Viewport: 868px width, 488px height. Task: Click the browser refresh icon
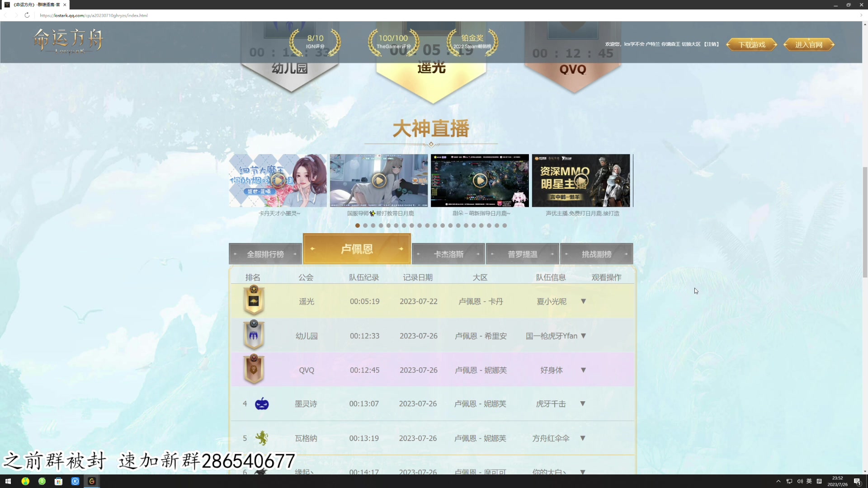[x=27, y=15]
